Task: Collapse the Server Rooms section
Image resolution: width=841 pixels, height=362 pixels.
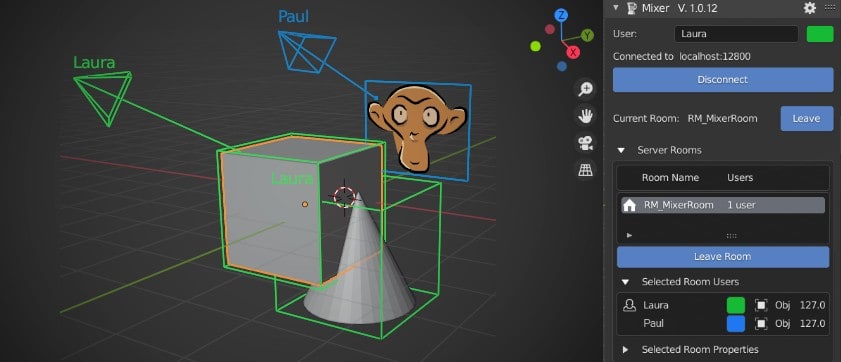Action: (x=621, y=151)
